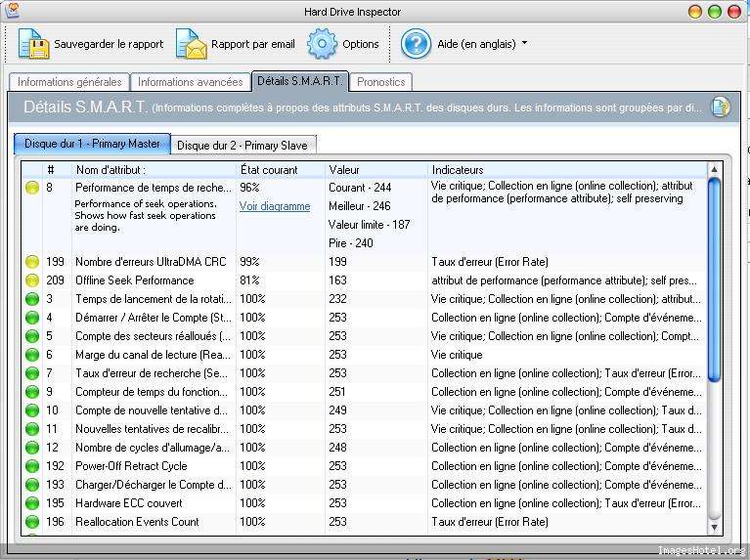Click the app icon in the title bar
Viewport: 750px width, 560px height.
tap(12, 11)
